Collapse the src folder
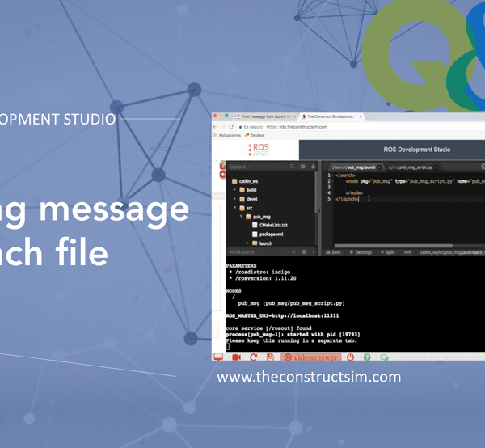The width and height of the screenshot is (485, 448). pos(235,208)
